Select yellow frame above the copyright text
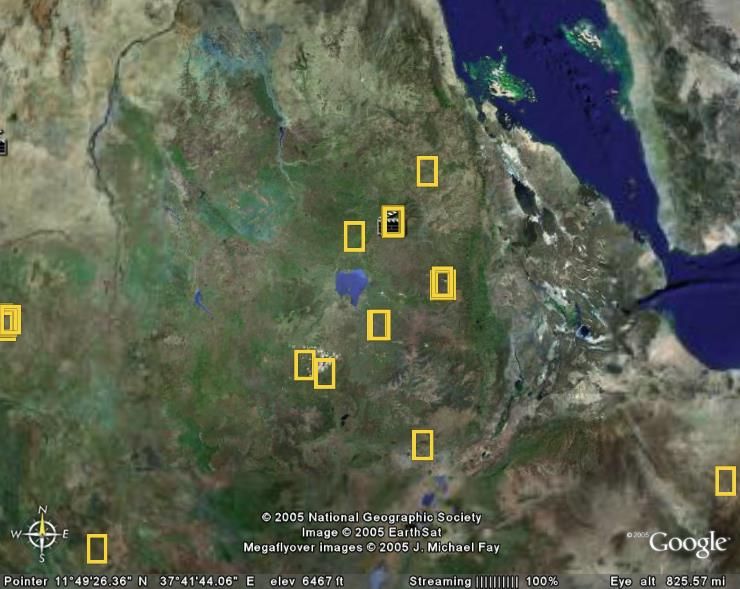This screenshot has height=589, width=740. click(x=422, y=445)
